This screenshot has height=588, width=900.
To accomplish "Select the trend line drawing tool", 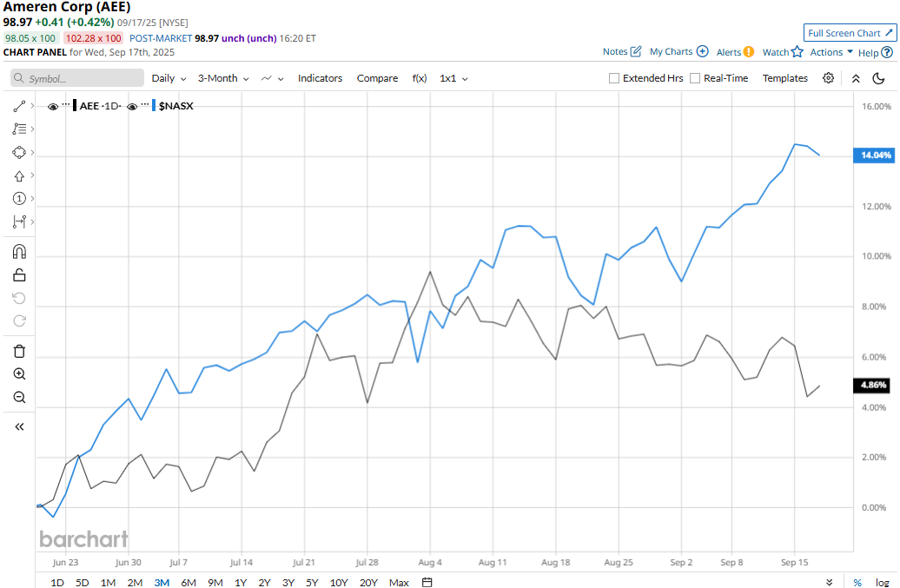I will 19,106.
